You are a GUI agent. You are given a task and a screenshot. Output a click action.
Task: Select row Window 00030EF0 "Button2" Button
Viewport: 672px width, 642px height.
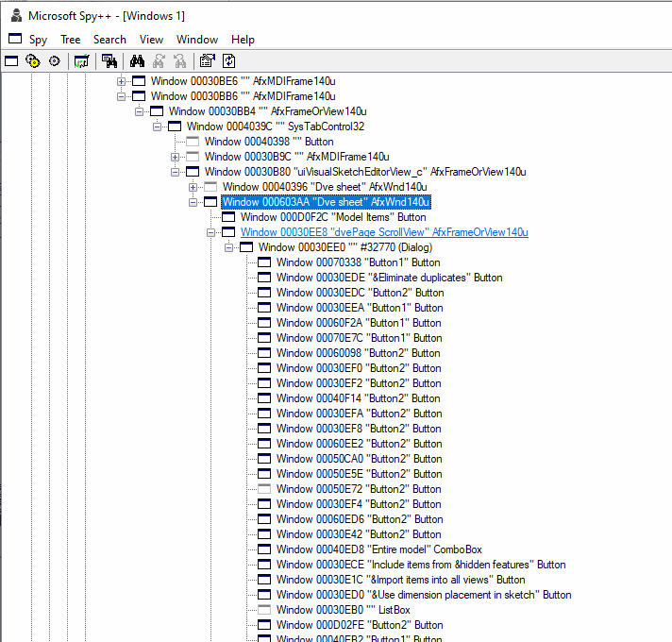[359, 368]
